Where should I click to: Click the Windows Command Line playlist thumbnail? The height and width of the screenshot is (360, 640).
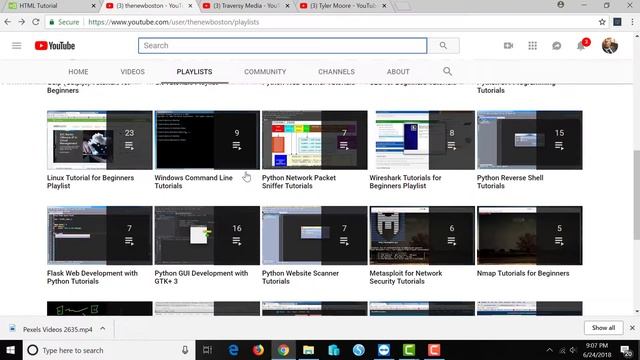point(207,140)
